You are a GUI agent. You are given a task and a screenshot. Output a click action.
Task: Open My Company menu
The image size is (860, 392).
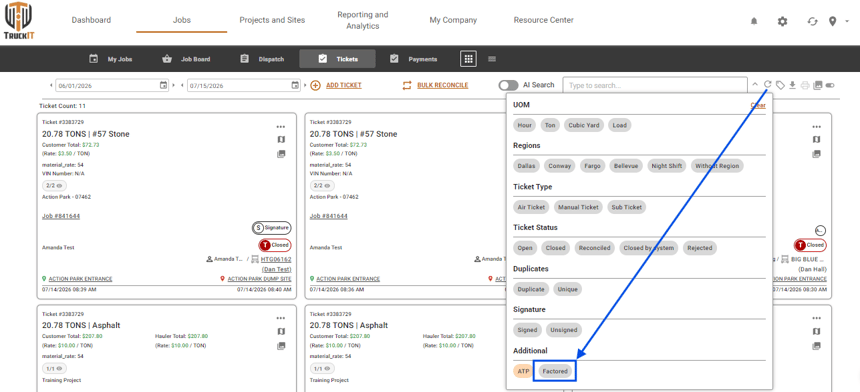453,20
